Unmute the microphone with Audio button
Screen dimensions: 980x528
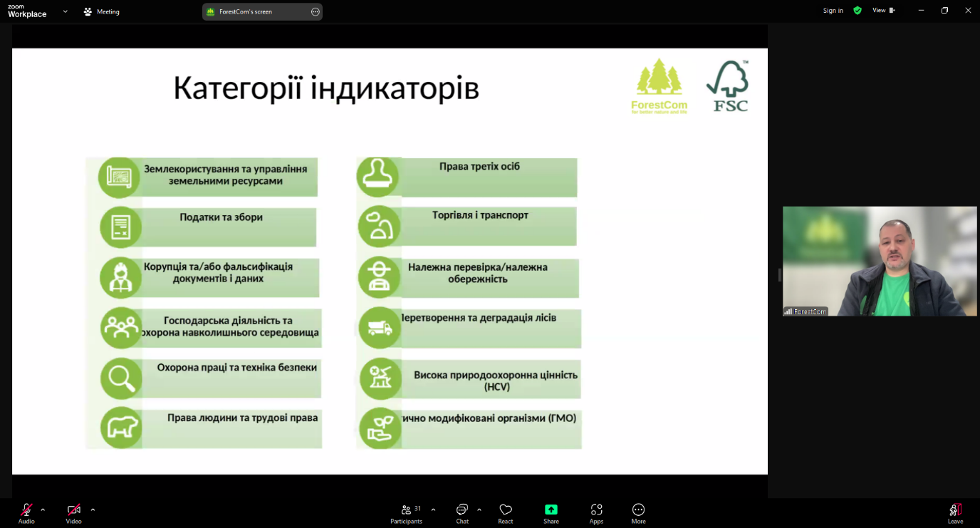(26, 509)
